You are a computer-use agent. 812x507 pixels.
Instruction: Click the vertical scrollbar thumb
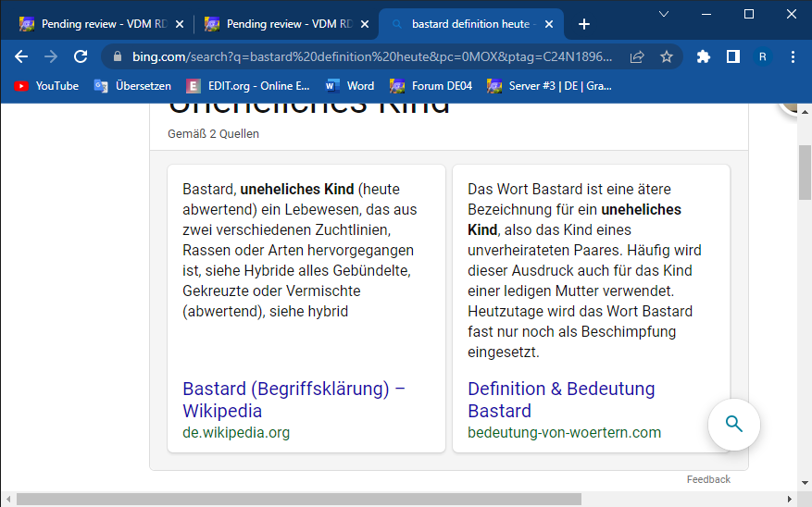point(805,172)
